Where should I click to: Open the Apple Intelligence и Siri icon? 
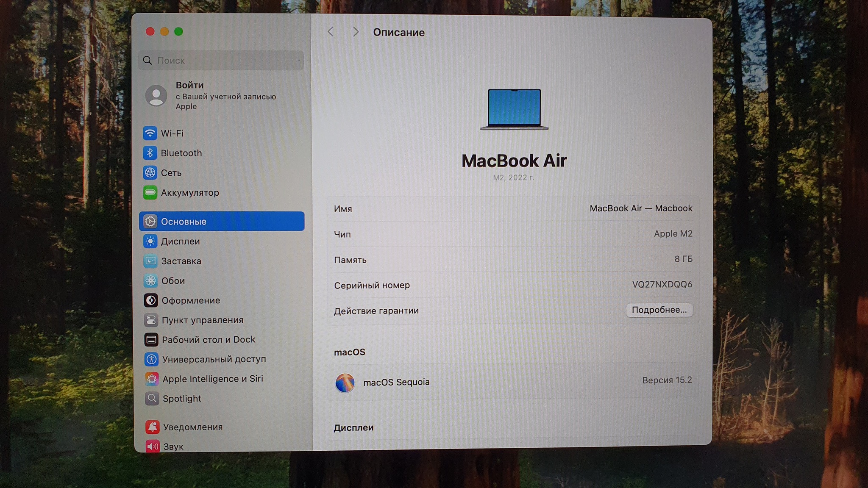(151, 379)
